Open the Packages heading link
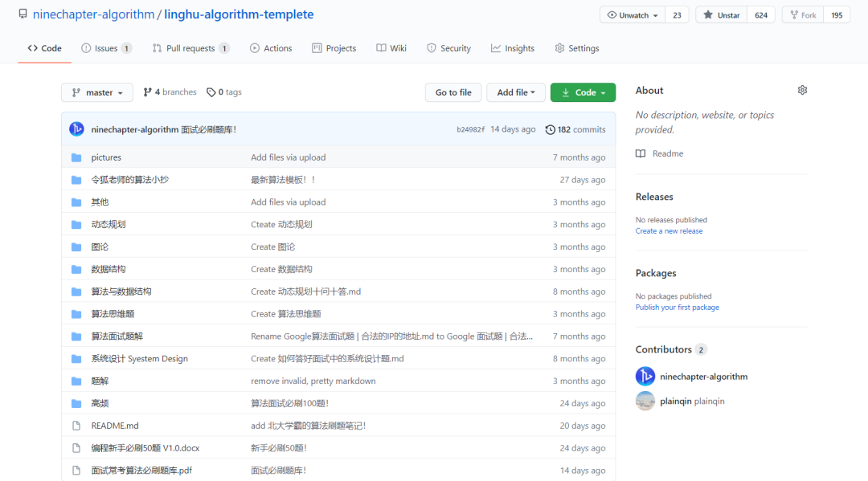Screen dimensions: 868x481 [x=656, y=273]
